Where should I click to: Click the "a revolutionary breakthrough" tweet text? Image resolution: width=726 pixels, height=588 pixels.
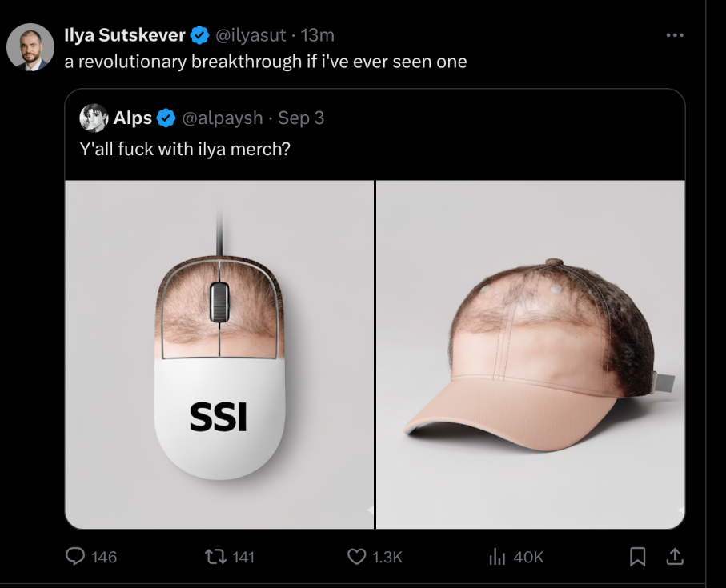265,62
